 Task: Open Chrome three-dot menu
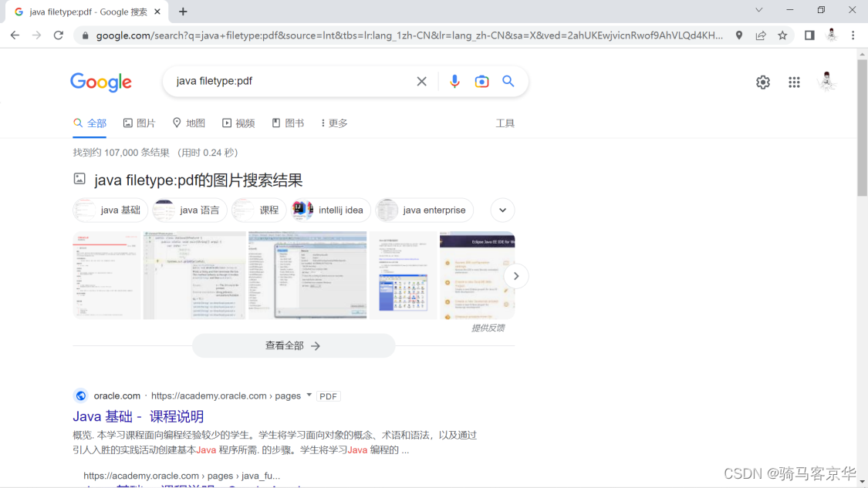click(853, 35)
